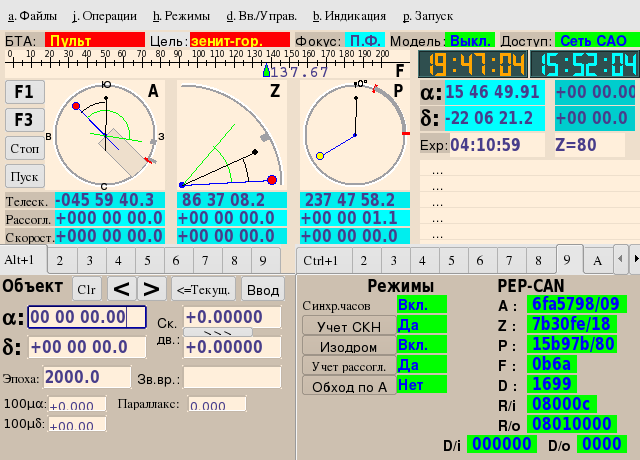Expand the speed >>> button
The image size is (640, 460).
[217, 332]
